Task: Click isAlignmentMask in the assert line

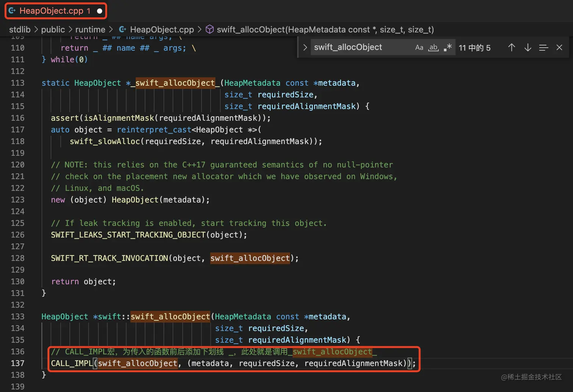Action: 119,118
